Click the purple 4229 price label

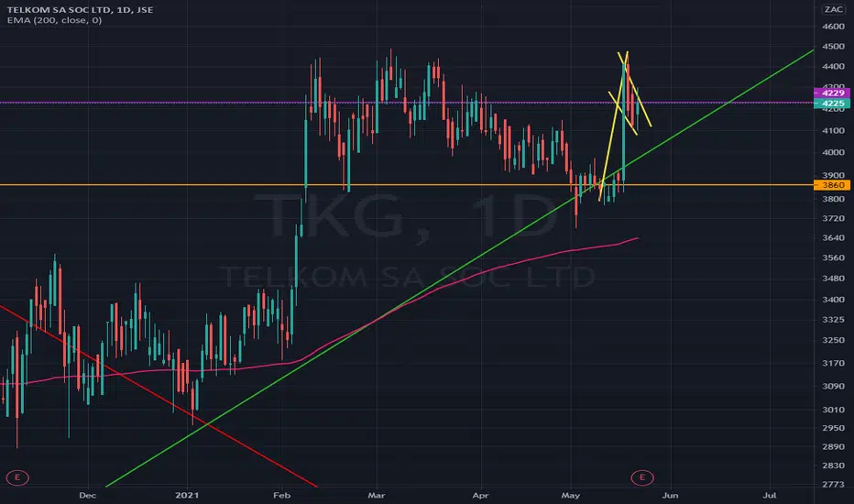click(x=832, y=93)
